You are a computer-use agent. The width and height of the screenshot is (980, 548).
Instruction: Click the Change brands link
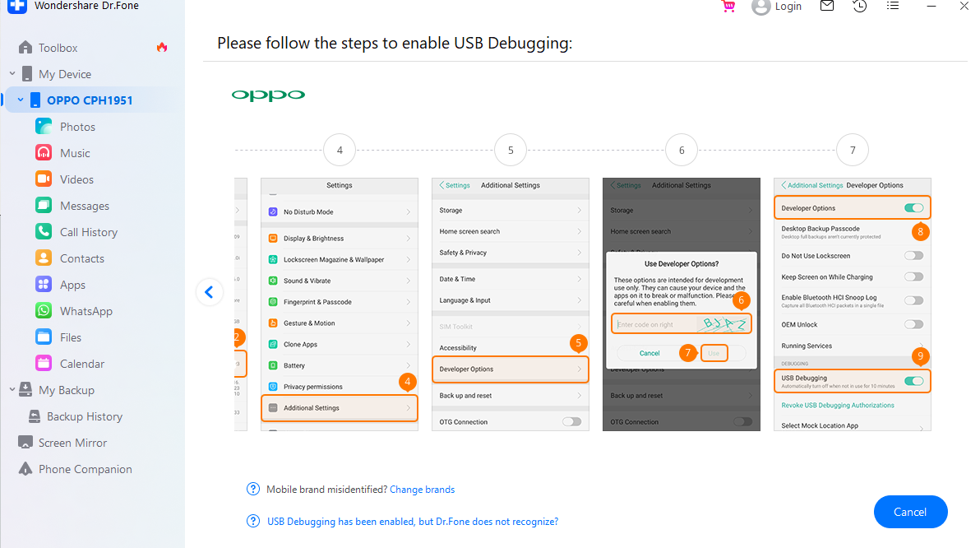422,490
